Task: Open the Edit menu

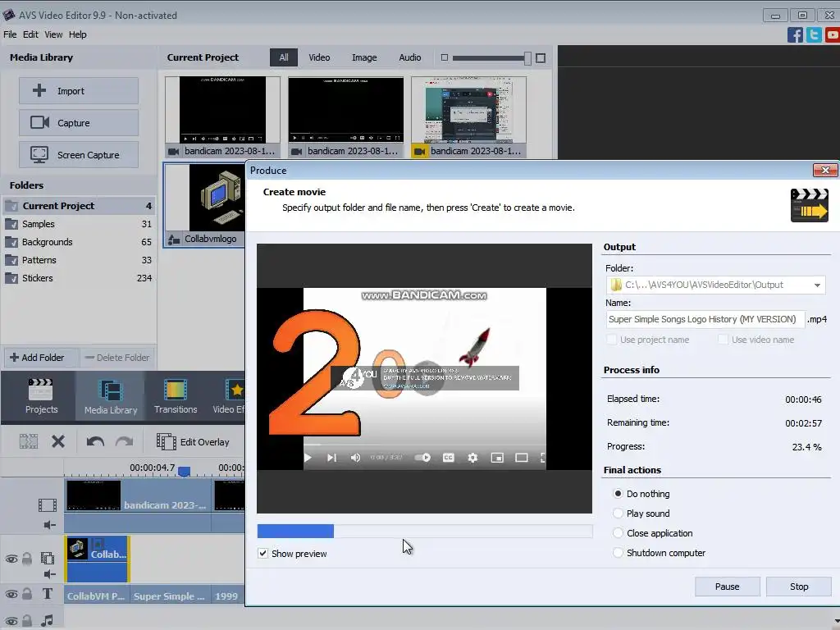Action: coord(30,34)
